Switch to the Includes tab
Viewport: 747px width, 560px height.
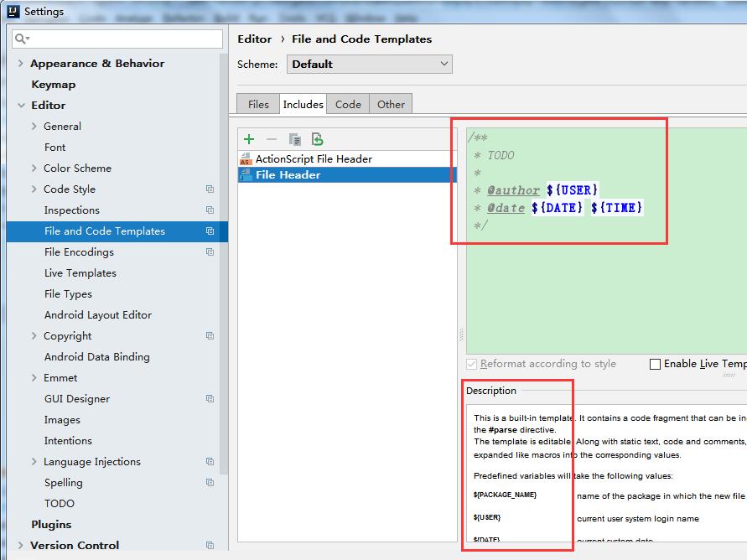(303, 104)
